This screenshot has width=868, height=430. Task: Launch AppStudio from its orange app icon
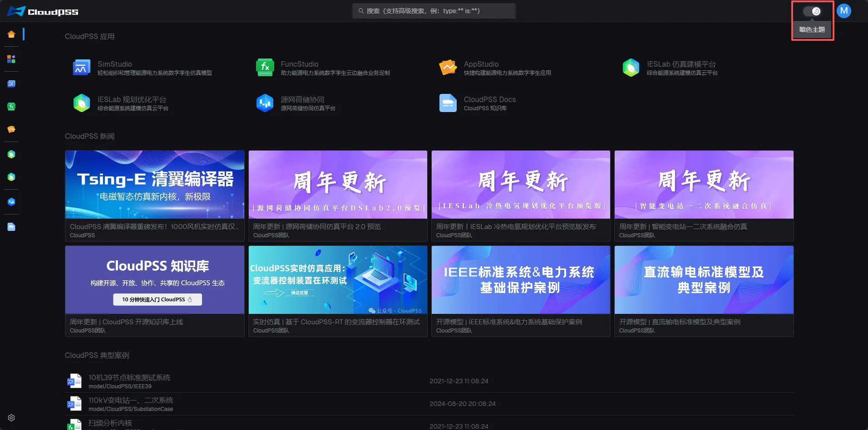(x=448, y=68)
